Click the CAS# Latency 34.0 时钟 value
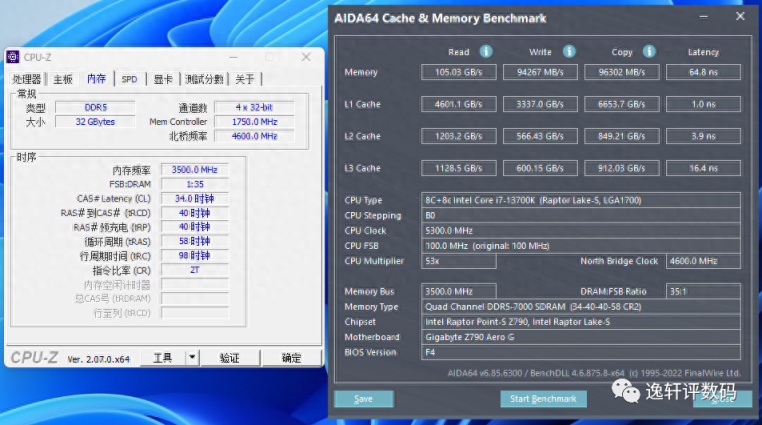This screenshot has height=425, width=762. 194,199
